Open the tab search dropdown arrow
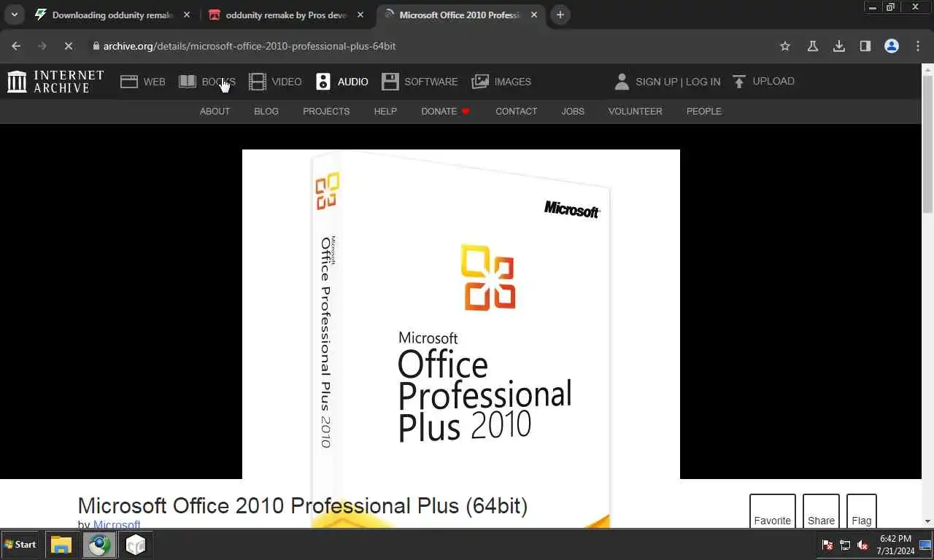The width and height of the screenshot is (934, 560). (14, 15)
